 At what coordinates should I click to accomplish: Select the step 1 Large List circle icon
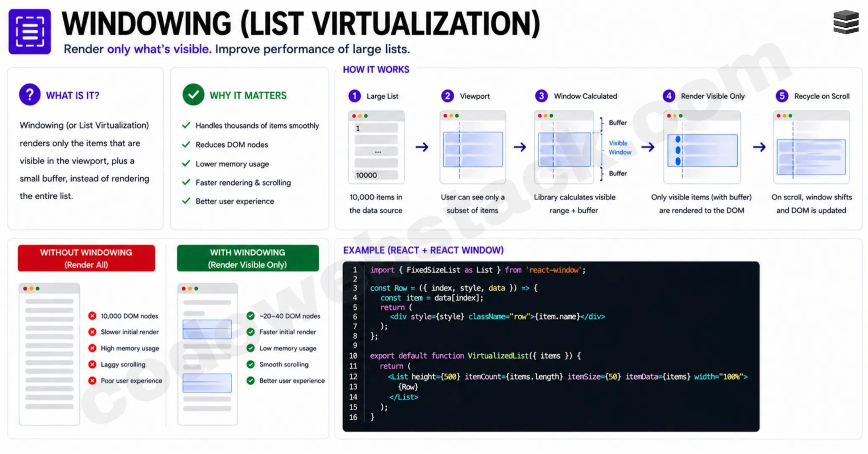click(x=355, y=96)
